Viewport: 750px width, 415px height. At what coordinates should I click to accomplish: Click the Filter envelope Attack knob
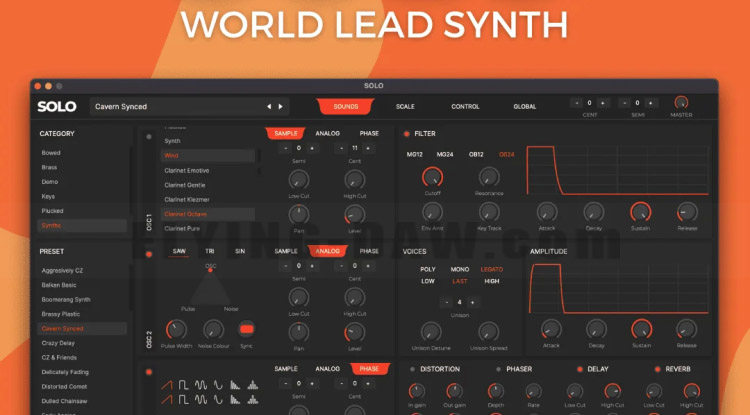547,212
